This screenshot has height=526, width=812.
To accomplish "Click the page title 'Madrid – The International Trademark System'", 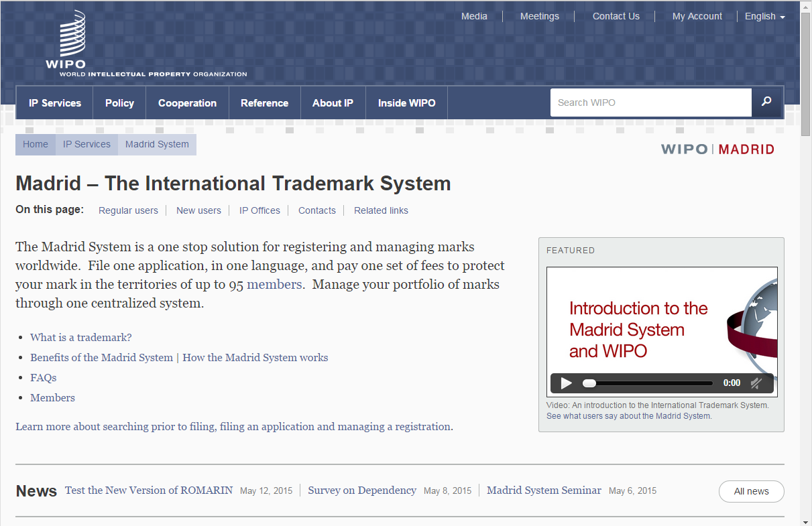I will pos(233,183).
